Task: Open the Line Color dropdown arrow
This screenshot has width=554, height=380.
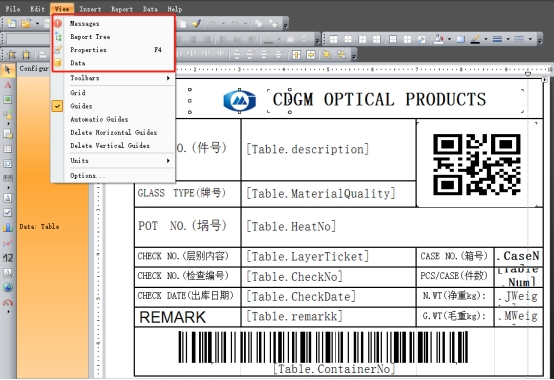Action: pos(486,39)
